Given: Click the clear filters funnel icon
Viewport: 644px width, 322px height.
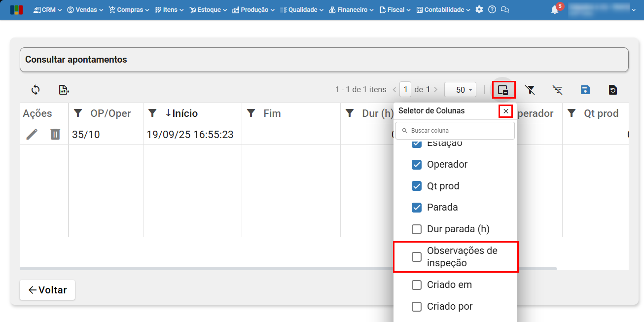Looking at the screenshot, I should tap(530, 90).
